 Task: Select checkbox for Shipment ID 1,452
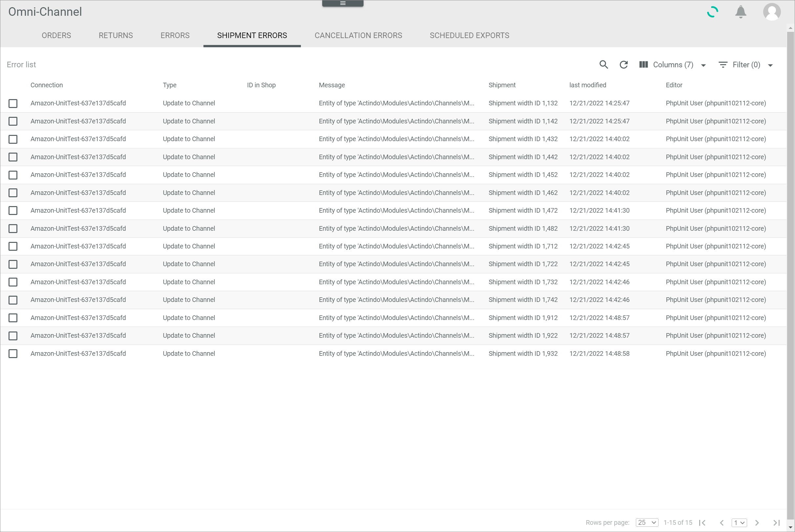pyautogui.click(x=13, y=175)
